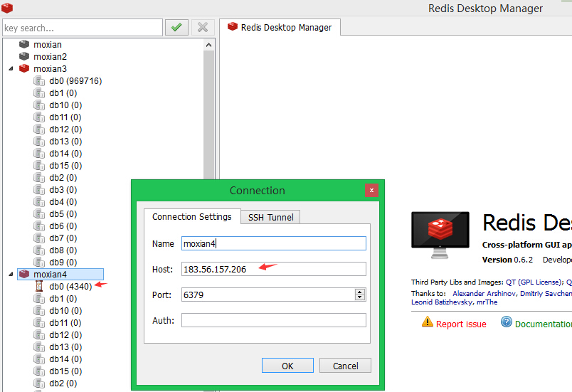The image size is (572, 392).
Task: Select moxian3 db13 (0)
Action: (65, 141)
